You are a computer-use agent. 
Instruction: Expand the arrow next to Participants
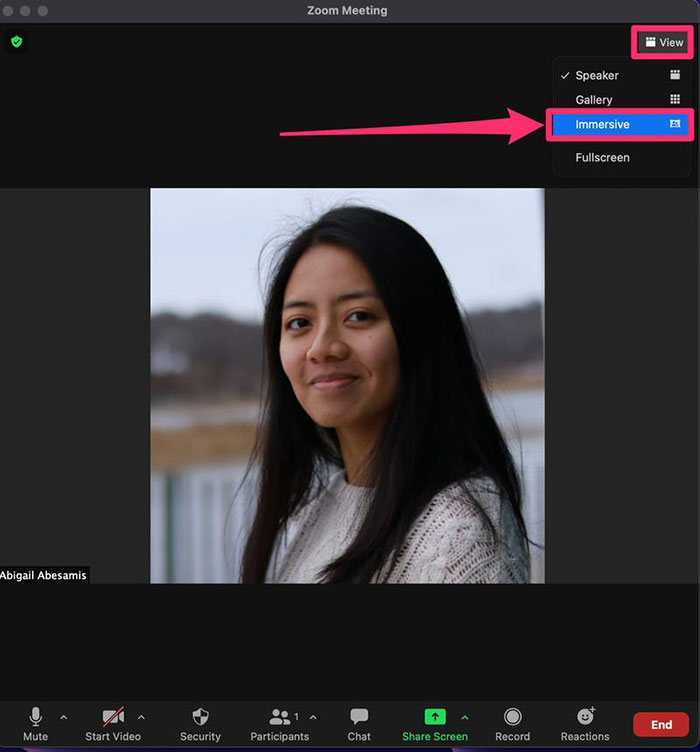coord(313,717)
